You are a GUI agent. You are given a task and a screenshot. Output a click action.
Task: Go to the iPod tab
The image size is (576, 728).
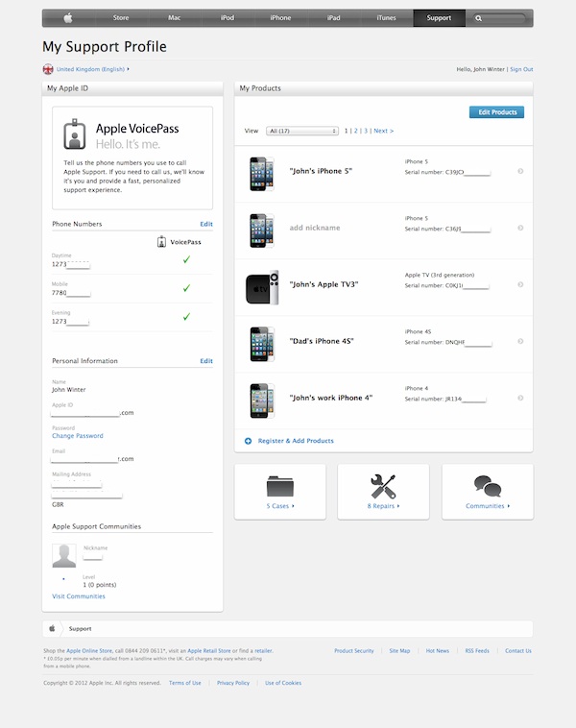[228, 18]
